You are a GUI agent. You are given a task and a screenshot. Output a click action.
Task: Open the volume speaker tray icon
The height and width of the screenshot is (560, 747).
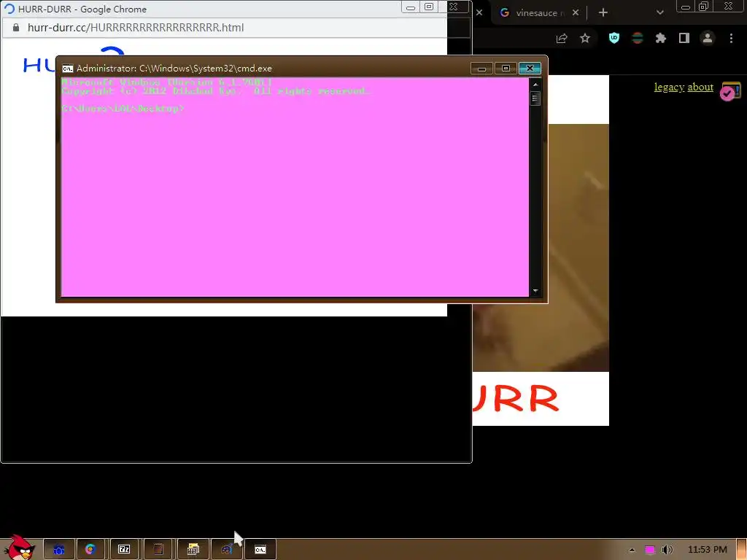click(667, 550)
